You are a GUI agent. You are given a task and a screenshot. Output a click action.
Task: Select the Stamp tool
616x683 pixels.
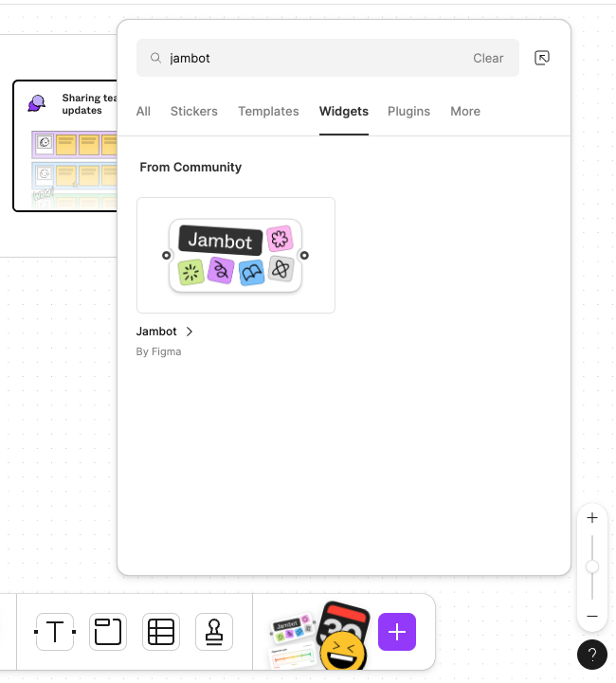[214, 632]
